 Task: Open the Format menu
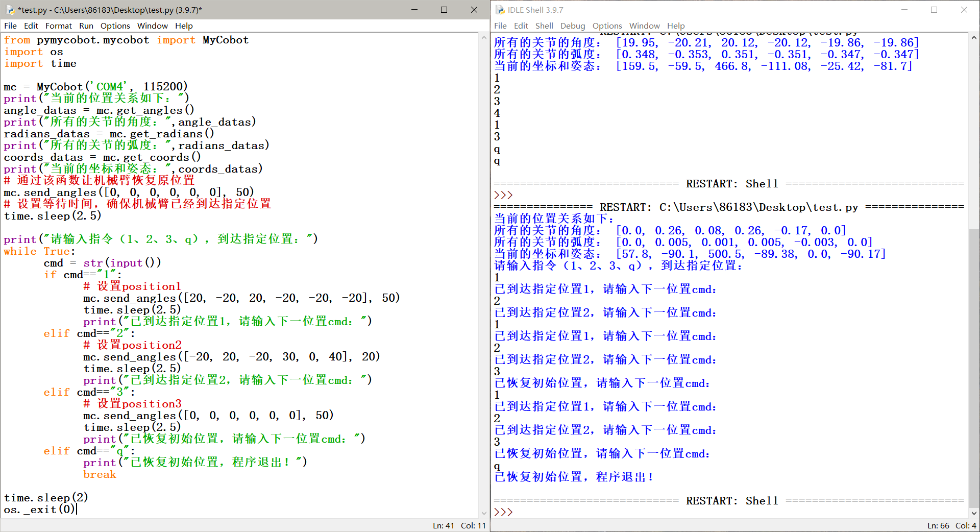tap(59, 26)
